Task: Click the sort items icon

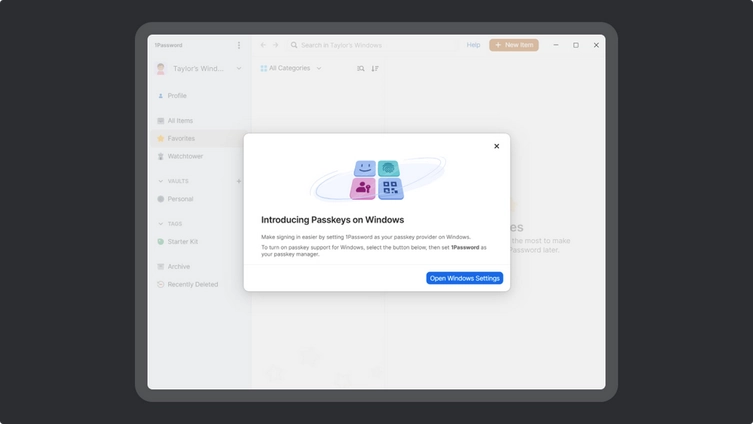Action: tap(375, 69)
